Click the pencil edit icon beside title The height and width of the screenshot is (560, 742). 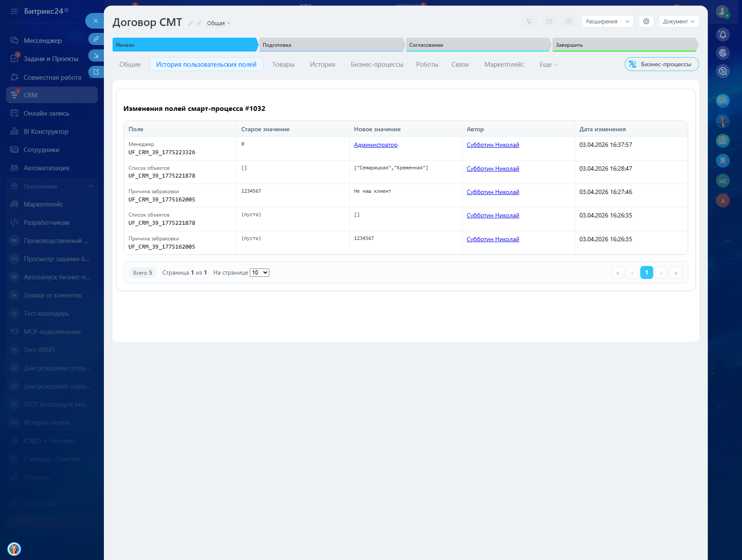point(190,23)
